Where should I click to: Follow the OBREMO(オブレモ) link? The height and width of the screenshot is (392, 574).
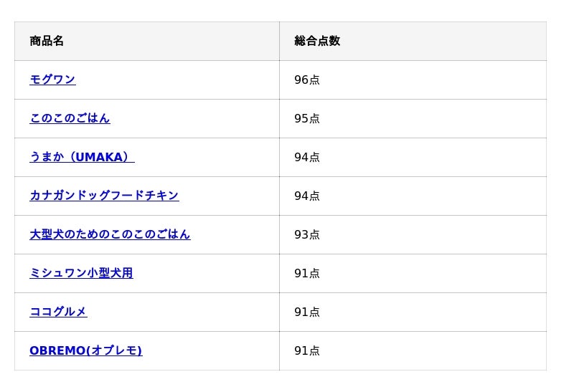click(85, 350)
